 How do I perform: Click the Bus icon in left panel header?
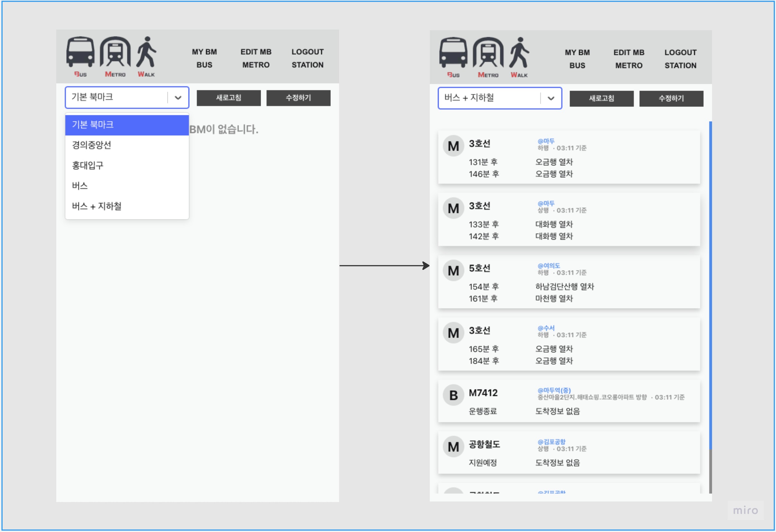80,52
